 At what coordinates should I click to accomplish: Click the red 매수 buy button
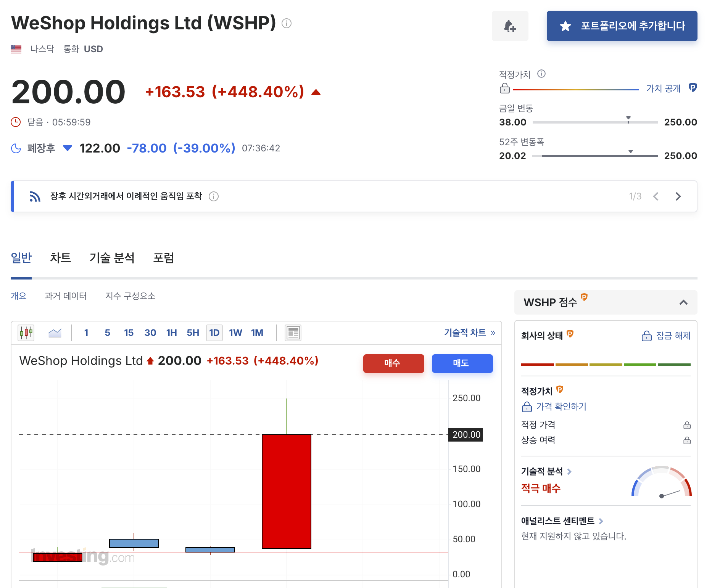pos(393,363)
